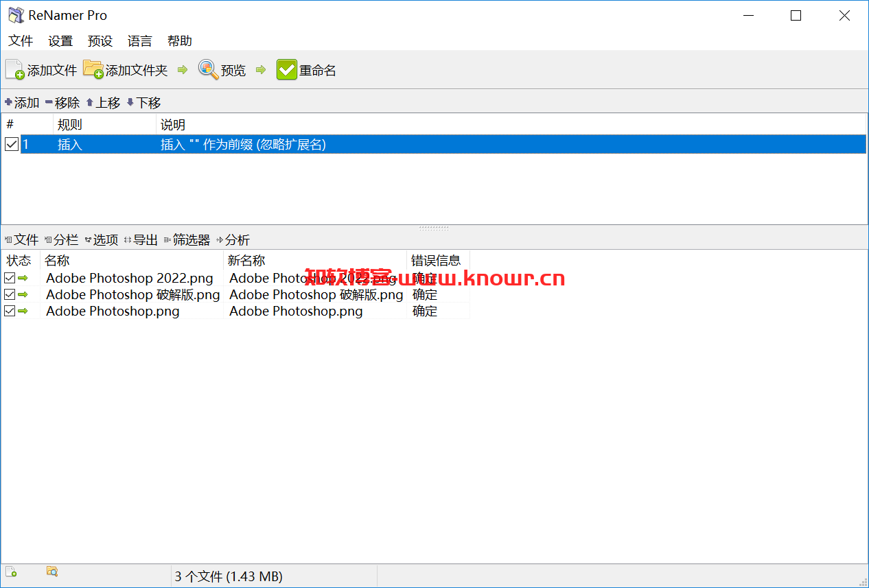This screenshot has height=588, width=869.
Task: Sort files by the 新名称 column header
Action: [x=316, y=261]
